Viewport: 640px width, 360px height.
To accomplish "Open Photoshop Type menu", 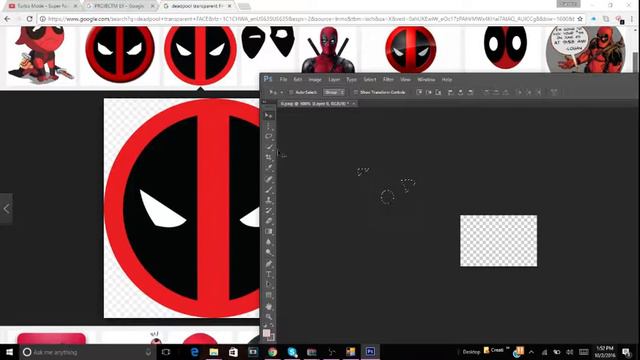I will tap(351, 80).
